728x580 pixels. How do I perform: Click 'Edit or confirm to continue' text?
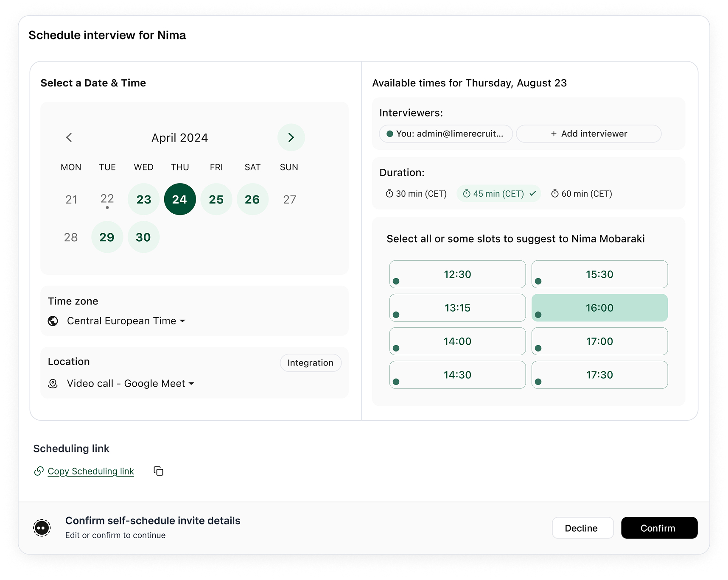[x=115, y=535]
